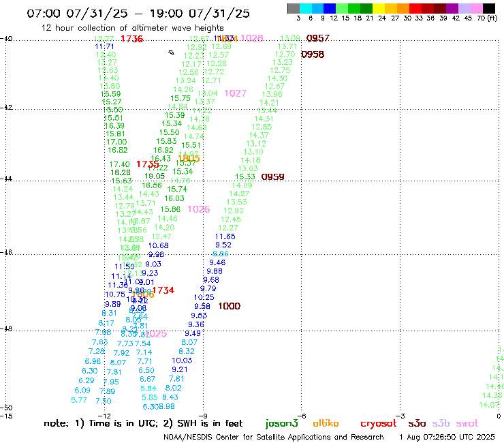The image size is (504, 443).
Task: Select the yellow 24 ft legend swatch
Action: click(x=379, y=8)
